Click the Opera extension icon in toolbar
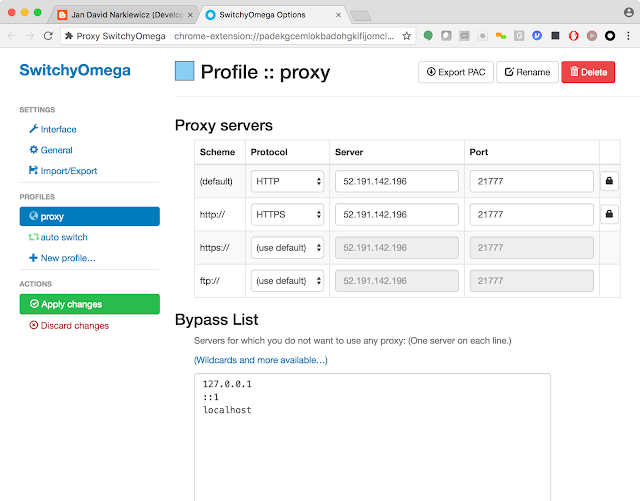Viewport: 640px width, 501px height. 572,35
